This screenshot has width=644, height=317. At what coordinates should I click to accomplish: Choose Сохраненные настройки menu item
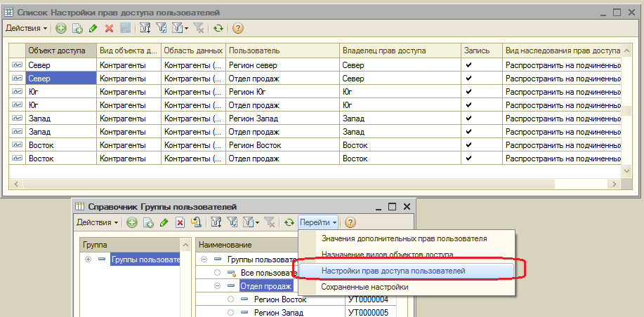364,287
